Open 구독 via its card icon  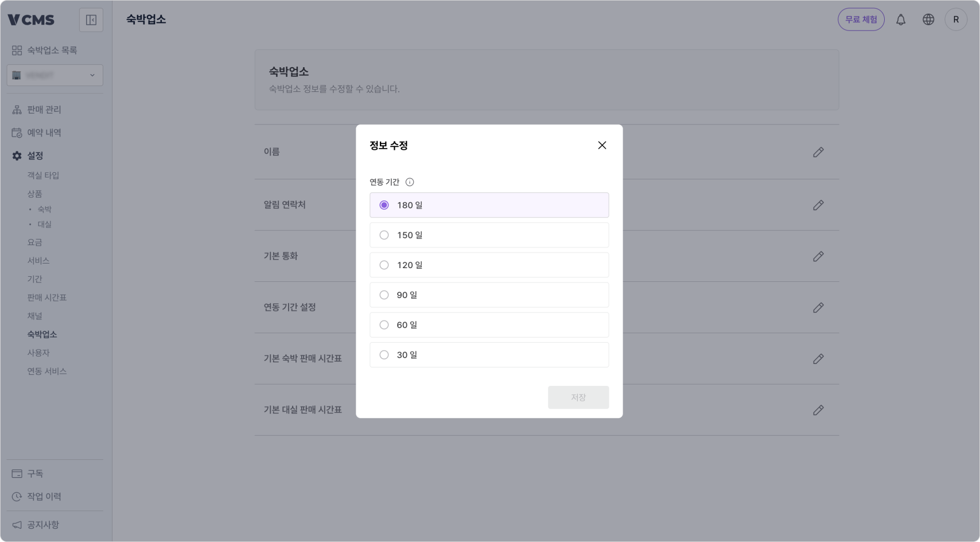tap(15, 473)
